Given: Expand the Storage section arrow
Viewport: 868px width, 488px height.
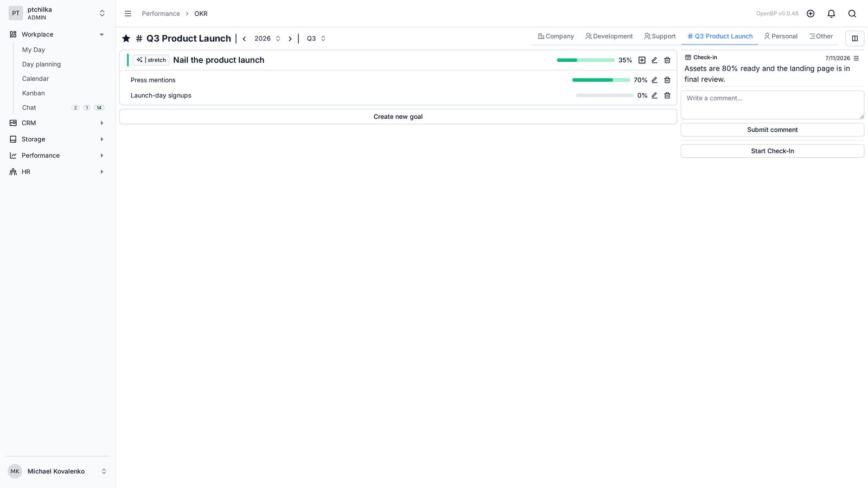Looking at the screenshot, I should click(x=101, y=139).
